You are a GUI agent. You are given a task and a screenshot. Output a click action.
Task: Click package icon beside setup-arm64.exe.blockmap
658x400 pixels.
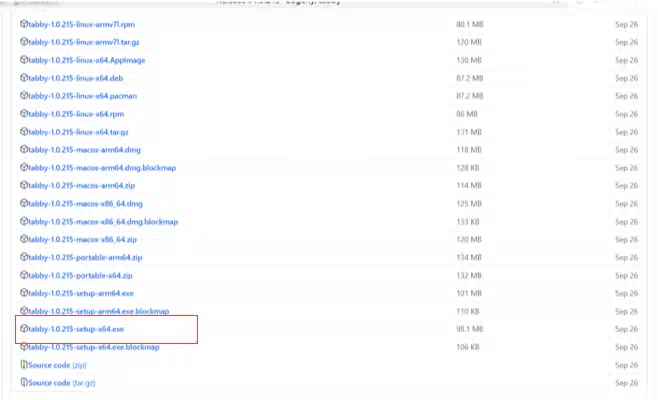click(24, 311)
